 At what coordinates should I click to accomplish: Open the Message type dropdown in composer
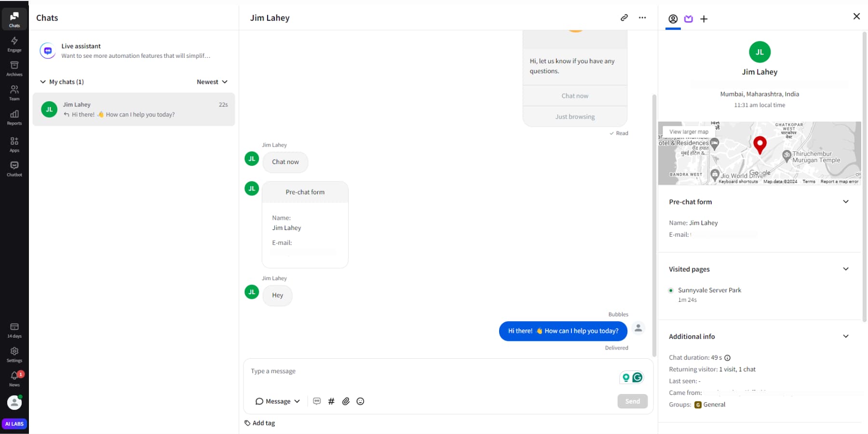pyautogui.click(x=278, y=401)
